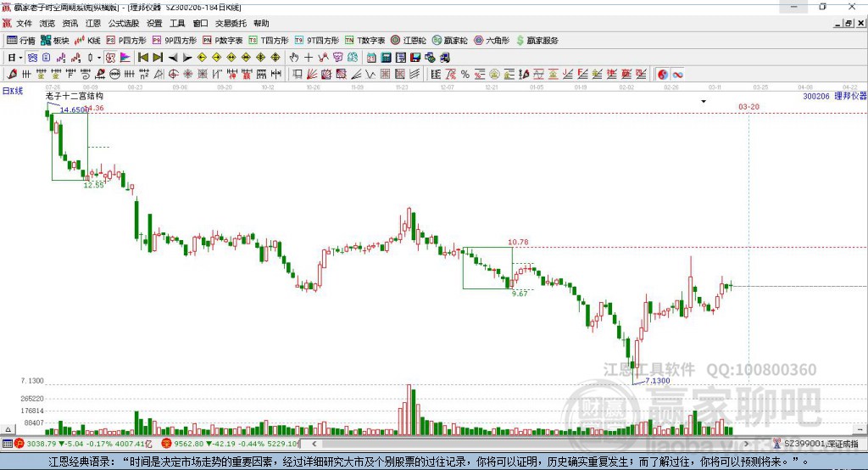Viewport: 868px width, 470px height.
Task: Open the 浏览 menu
Action: click(47, 23)
